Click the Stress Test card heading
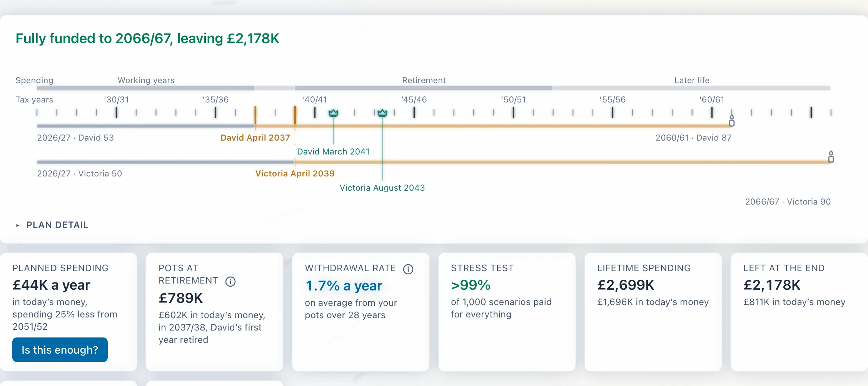The image size is (868, 386). [x=482, y=268]
